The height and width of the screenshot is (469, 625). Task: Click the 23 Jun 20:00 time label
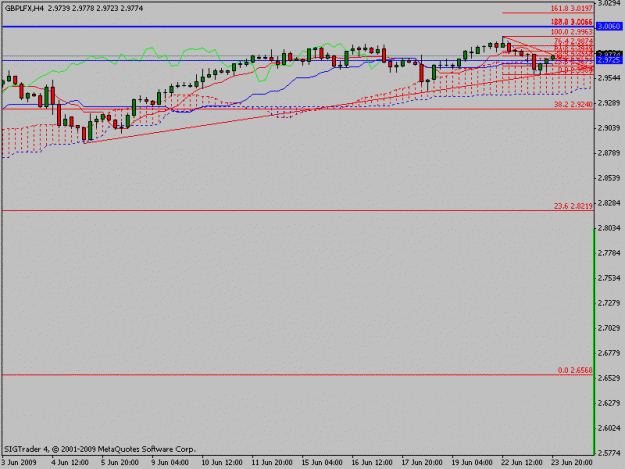[572, 462]
